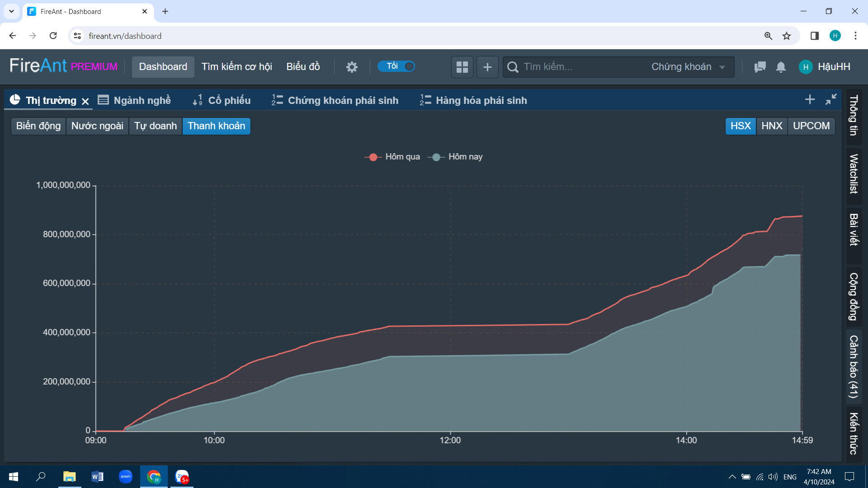
Task: Open the settings gear icon
Action: [352, 67]
